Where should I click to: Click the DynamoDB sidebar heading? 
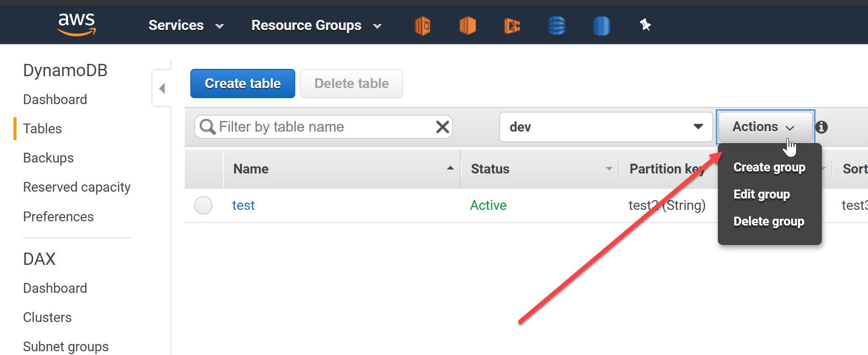(x=65, y=70)
